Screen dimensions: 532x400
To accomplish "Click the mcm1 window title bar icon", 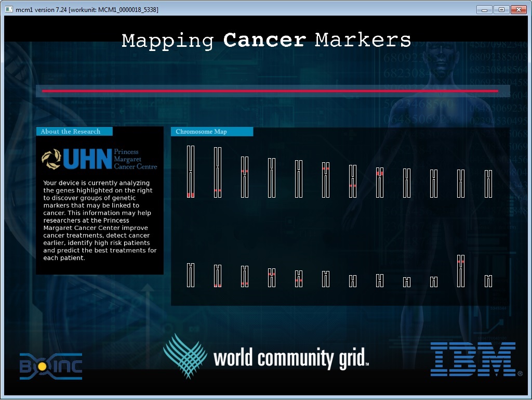I will tap(9, 9).
